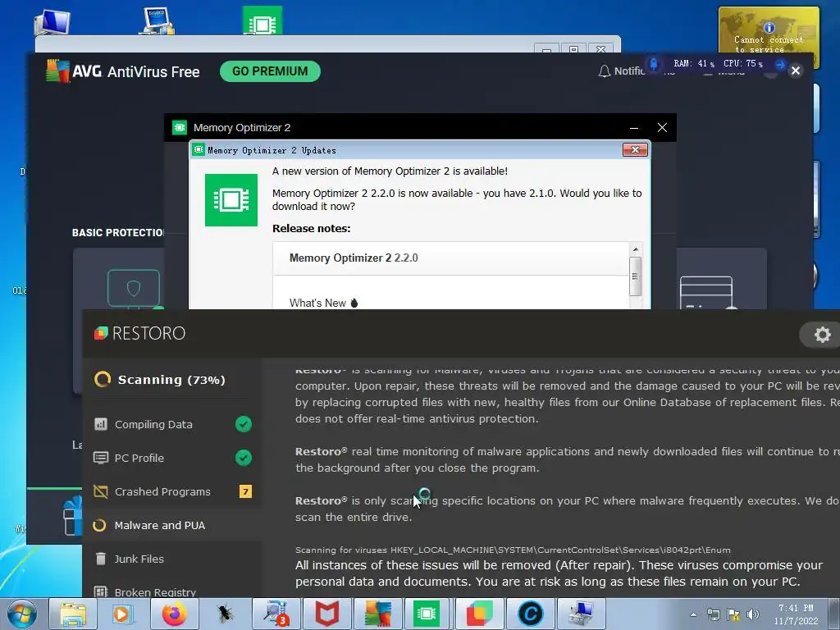This screenshot has height=630, width=840.
Task: Click Scanning (73%) progress indicator
Action: (x=160, y=379)
